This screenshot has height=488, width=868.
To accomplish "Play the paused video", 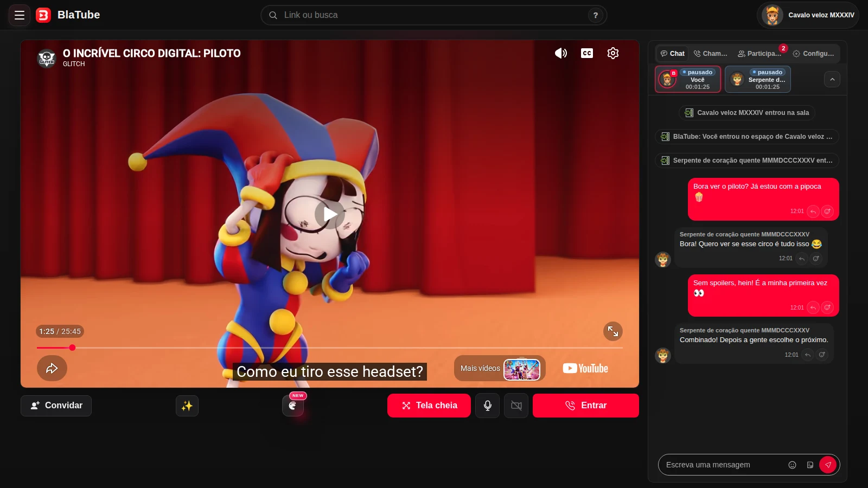I will coord(330,214).
